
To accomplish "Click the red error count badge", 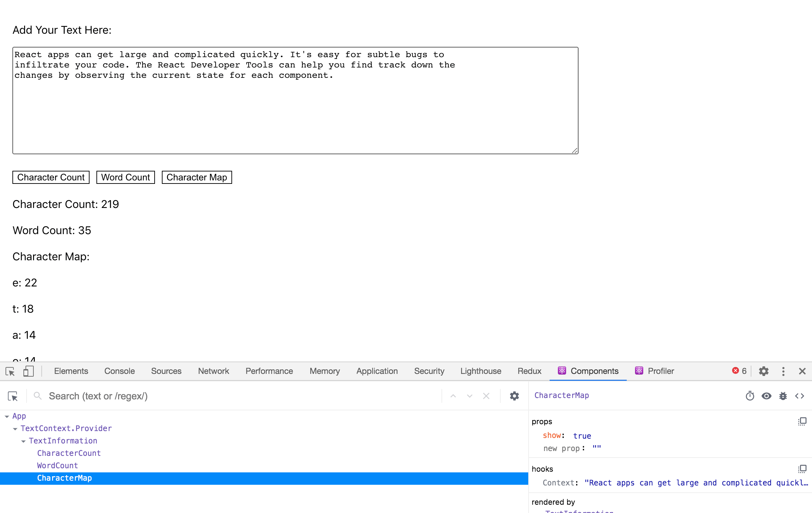I will coord(739,371).
